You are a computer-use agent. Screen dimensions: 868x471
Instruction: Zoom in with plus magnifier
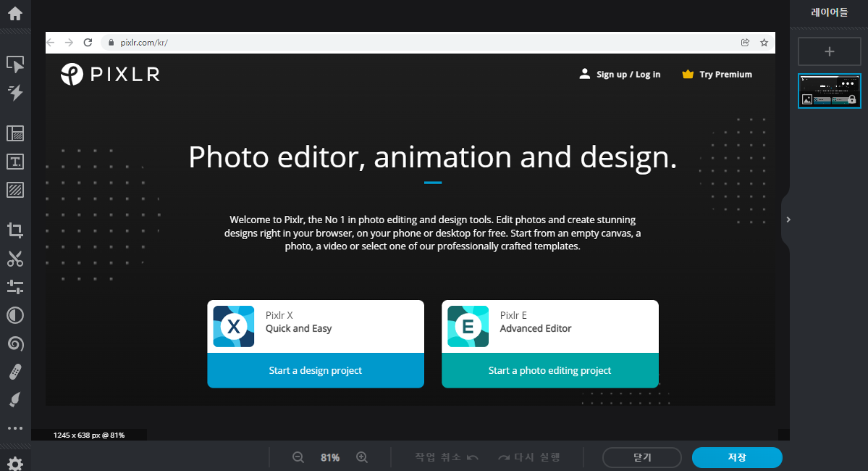click(x=362, y=457)
